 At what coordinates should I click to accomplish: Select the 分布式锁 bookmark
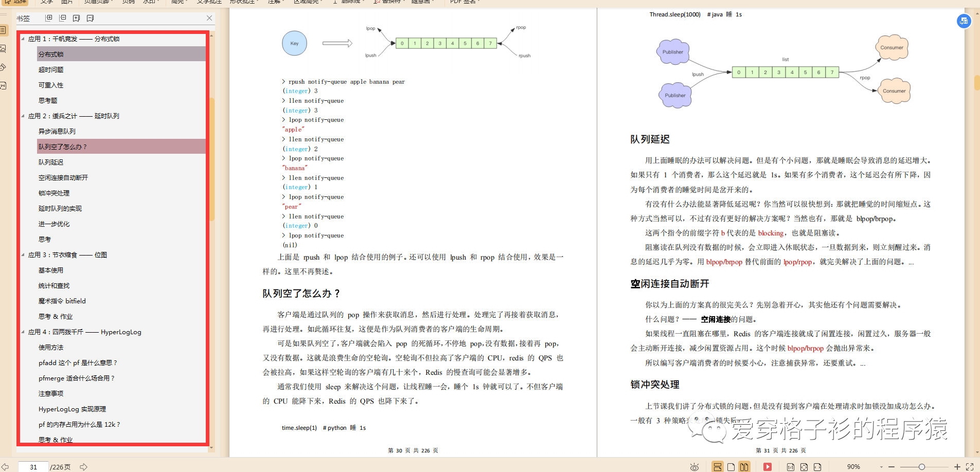click(x=121, y=54)
